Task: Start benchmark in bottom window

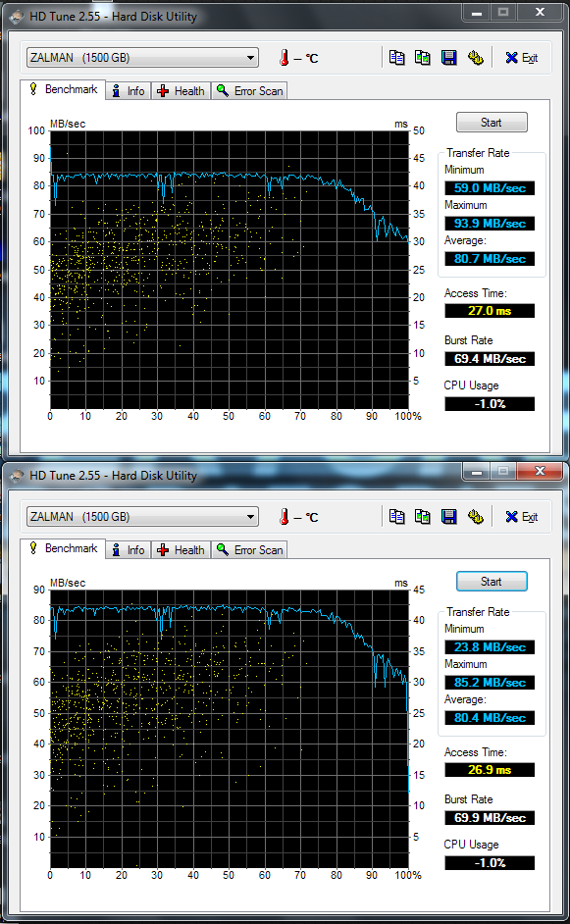Action: [492, 582]
